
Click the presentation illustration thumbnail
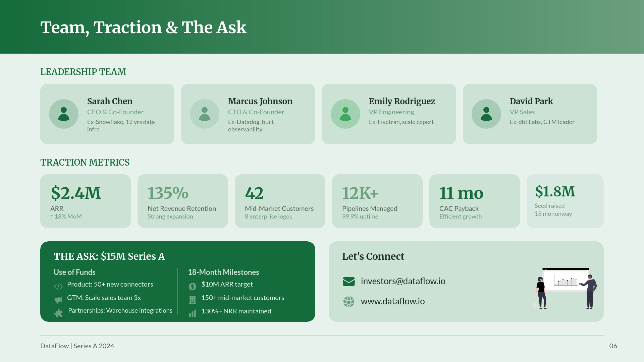pyautogui.click(x=565, y=288)
